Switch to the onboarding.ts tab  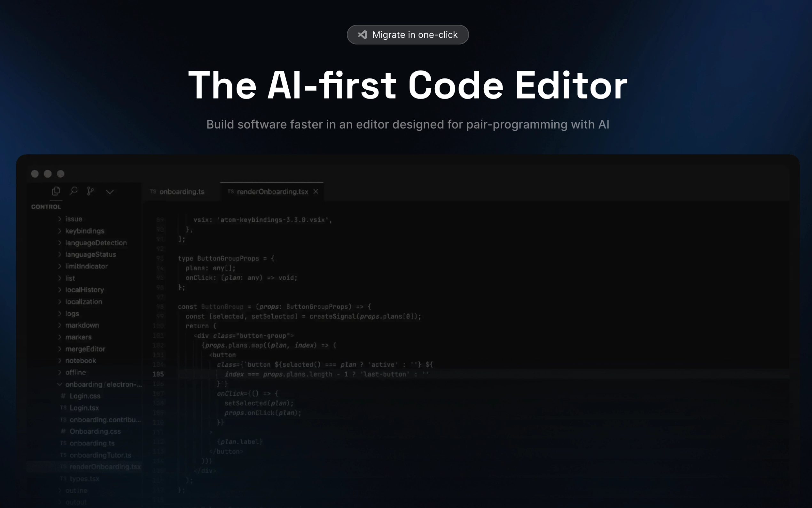point(181,192)
